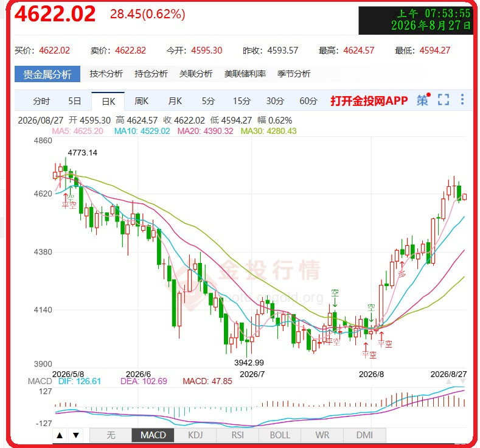Screen dimensions: 480x448
Task: Click the 3942.99 low price label
Action: click(x=249, y=363)
